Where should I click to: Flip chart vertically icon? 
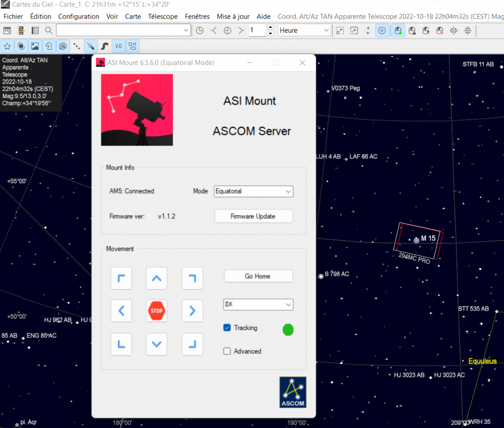[x=467, y=31]
